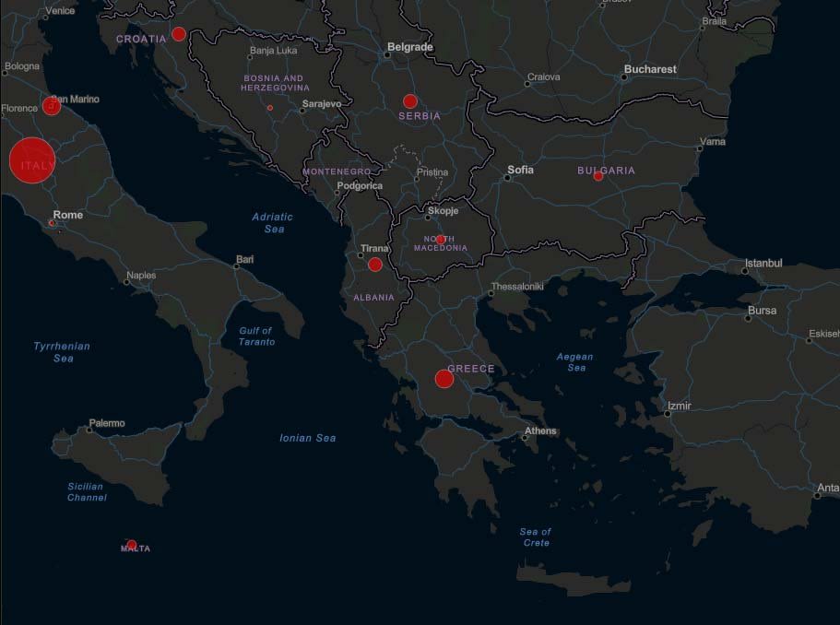
Task: Click the Albania red marker near Tirana
Action: [375, 265]
